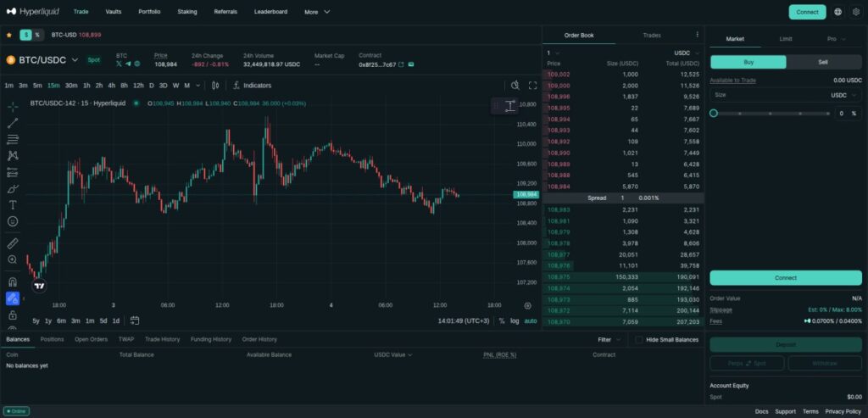Toggle lock all drawings
The height and width of the screenshot is (418, 868).
[x=13, y=315]
